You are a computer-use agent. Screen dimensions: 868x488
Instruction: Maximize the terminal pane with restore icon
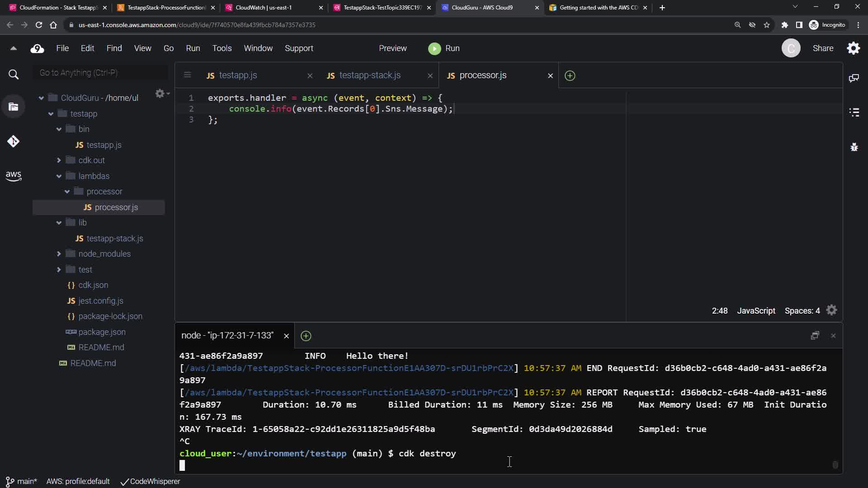815,336
